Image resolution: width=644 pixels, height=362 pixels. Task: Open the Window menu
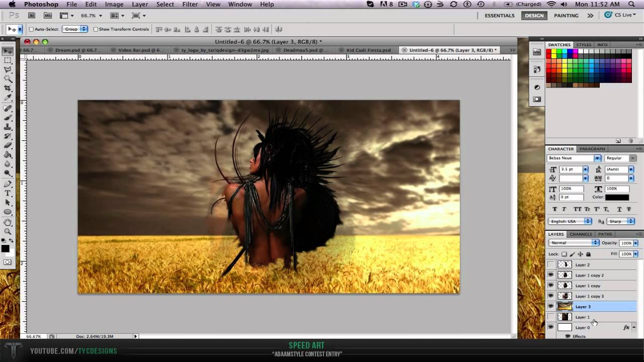point(240,5)
